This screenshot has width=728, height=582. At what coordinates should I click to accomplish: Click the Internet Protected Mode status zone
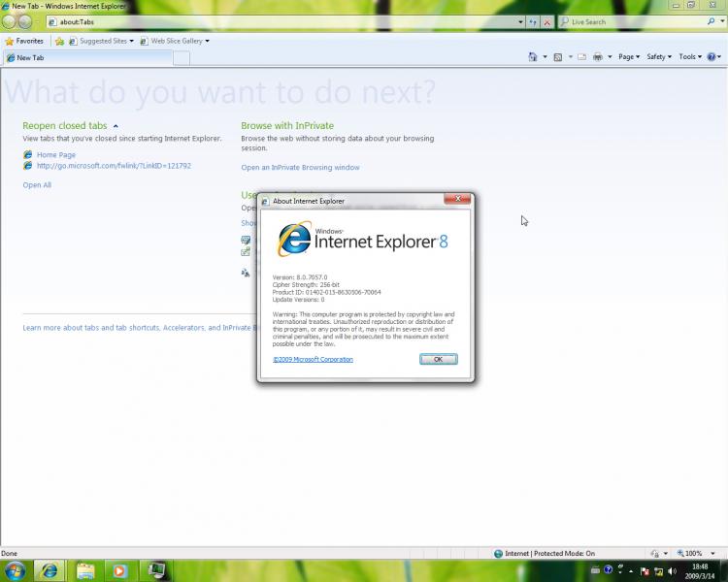click(x=545, y=553)
